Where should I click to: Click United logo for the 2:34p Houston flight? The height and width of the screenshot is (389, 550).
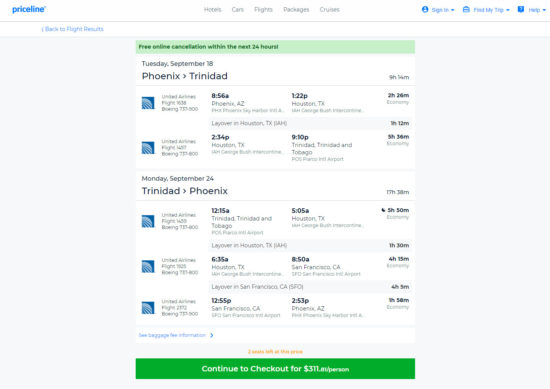tap(148, 148)
